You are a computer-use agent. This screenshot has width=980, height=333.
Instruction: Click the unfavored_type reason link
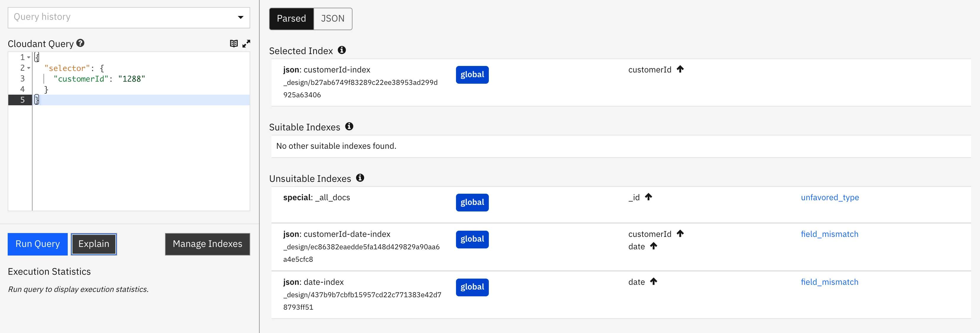830,197
